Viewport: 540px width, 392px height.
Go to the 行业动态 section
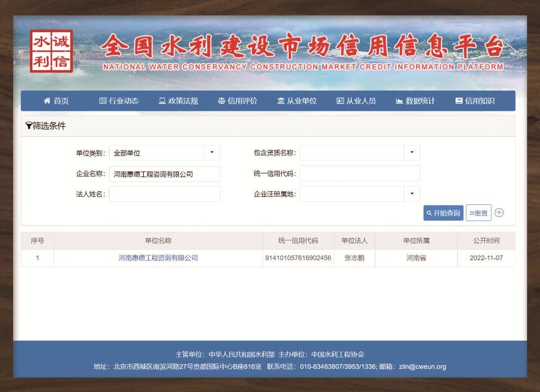click(119, 100)
